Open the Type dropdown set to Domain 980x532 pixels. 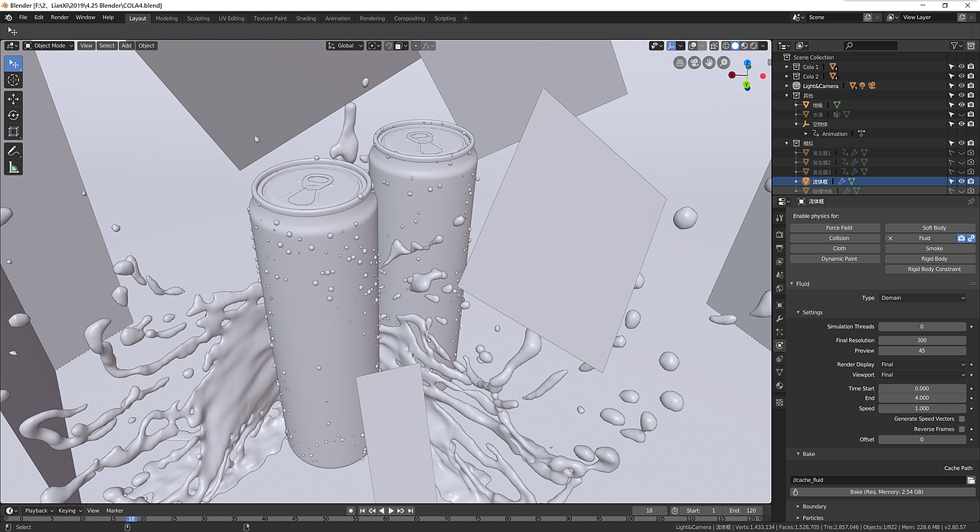coord(923,298)
